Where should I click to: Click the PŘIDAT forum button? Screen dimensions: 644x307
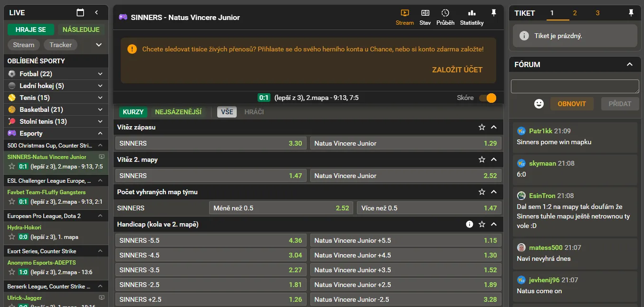620,103
